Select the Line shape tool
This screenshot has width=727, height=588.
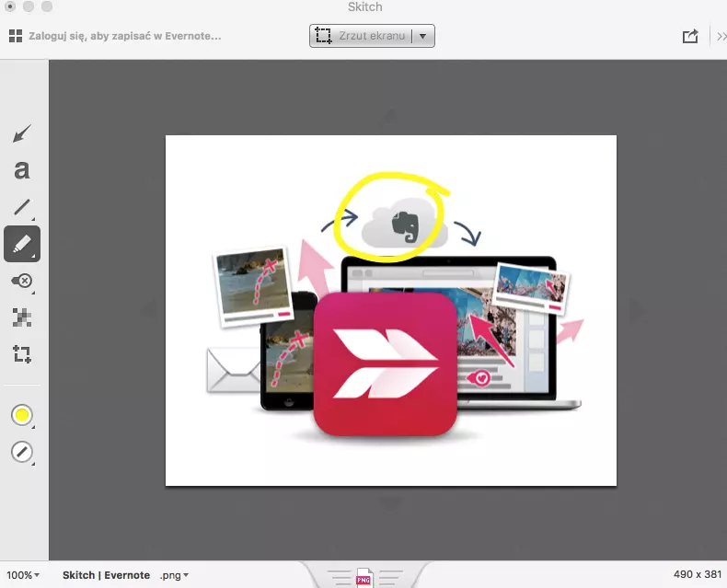coord(22,207)
